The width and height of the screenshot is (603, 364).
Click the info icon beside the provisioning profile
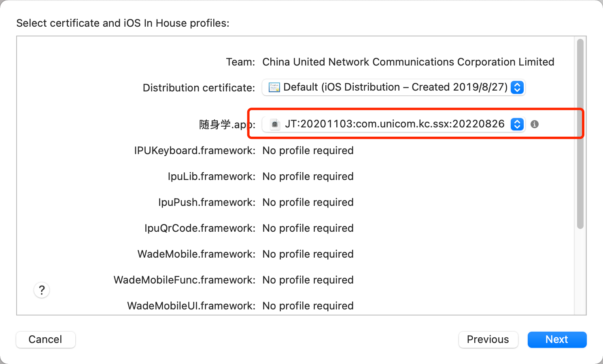click(x=535, y=124)
